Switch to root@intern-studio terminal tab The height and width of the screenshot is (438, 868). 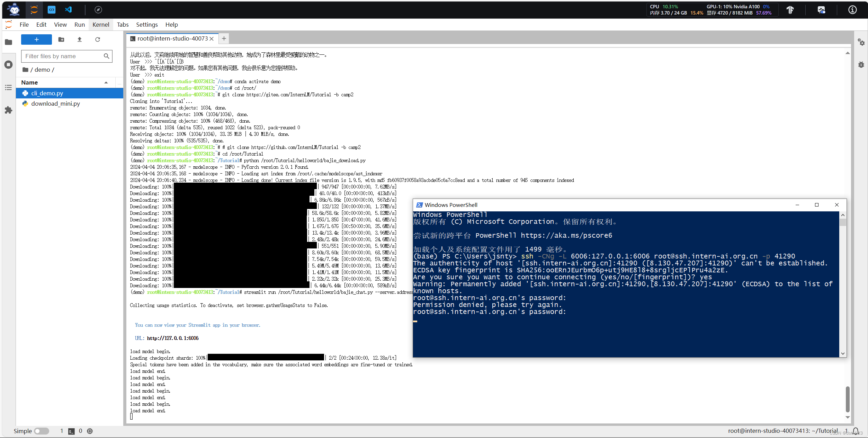[172, 38]
